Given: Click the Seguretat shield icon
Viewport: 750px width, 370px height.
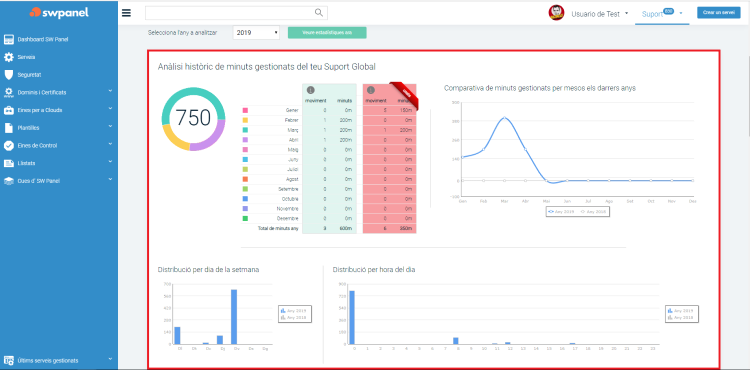Looking at the screenshot, I should tap(9, 75).
